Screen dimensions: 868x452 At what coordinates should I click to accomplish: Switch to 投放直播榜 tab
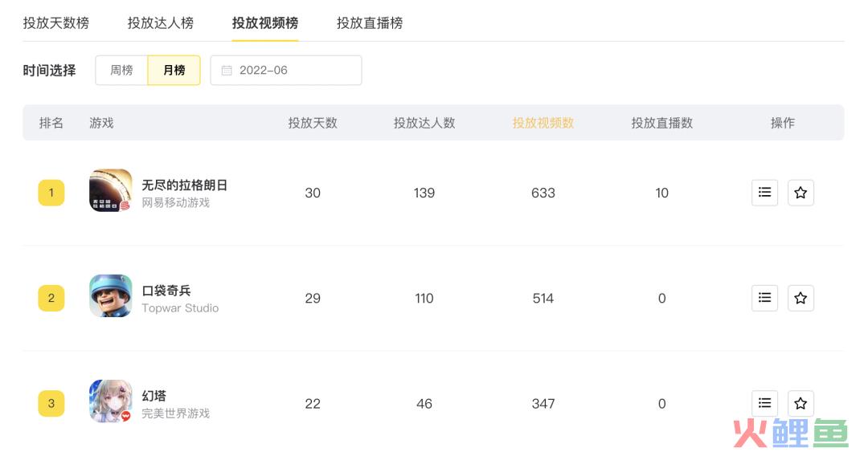370,23
